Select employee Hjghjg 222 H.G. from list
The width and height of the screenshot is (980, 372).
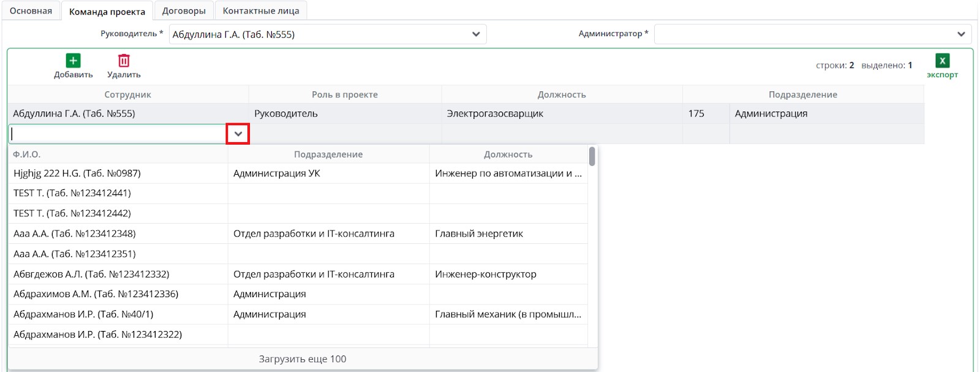(x=77, y=173)
